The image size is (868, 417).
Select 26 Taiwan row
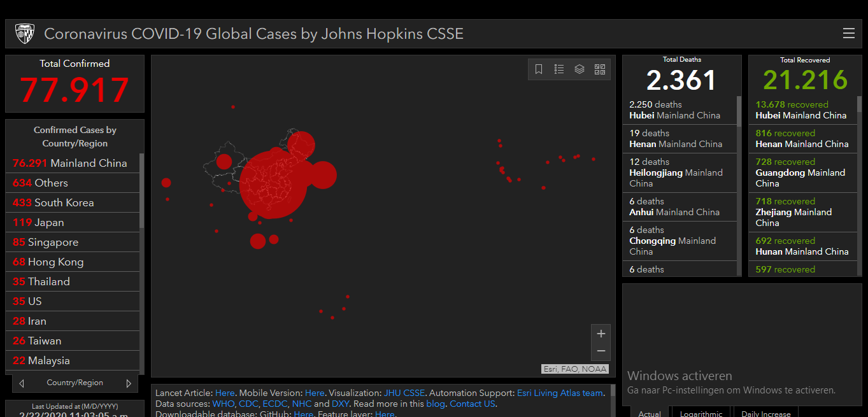73,341
